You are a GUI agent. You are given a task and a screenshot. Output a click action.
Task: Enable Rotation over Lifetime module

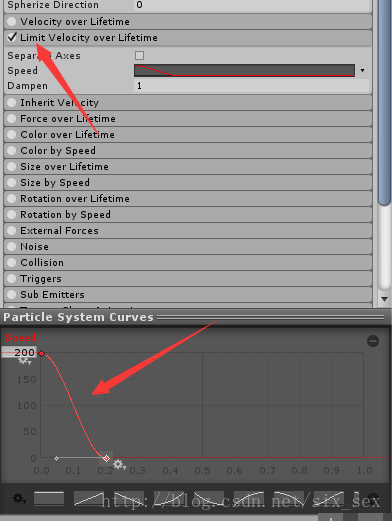(12, 198)
